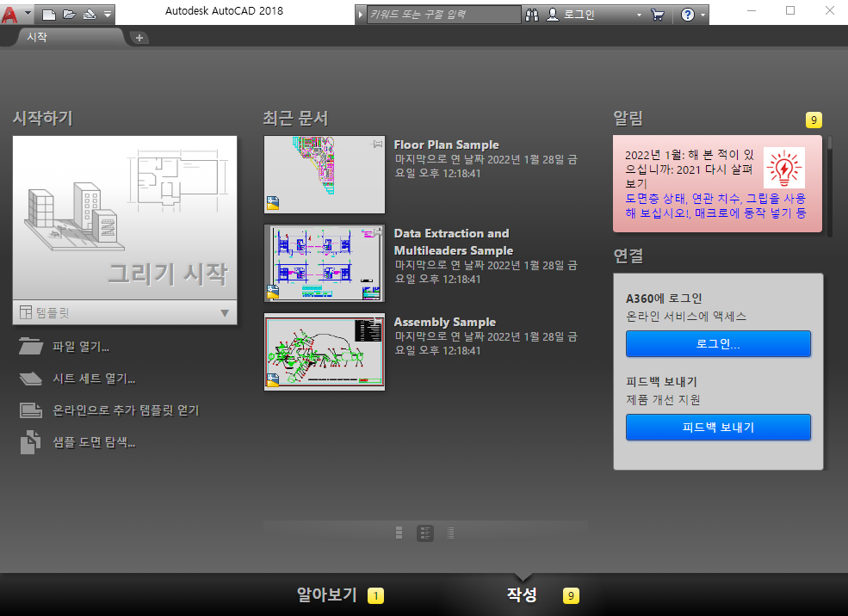Click the 알림 count badge 9
This screenshot has height=616, width=848.
coord(814,120)
